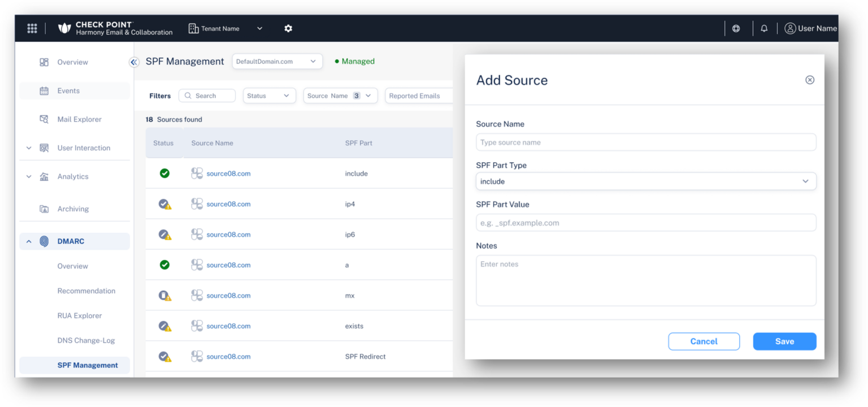Open the notifications bell
This screenshot has height=407, width=868.
tap(764, 28)
